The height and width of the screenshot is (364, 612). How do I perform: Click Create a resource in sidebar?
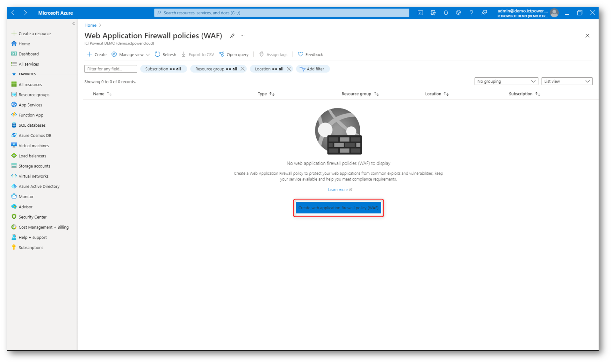click(31, 33)
